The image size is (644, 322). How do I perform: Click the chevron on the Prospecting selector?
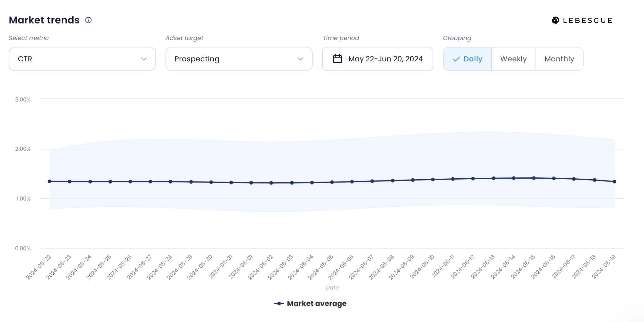[x=301, y=59]
